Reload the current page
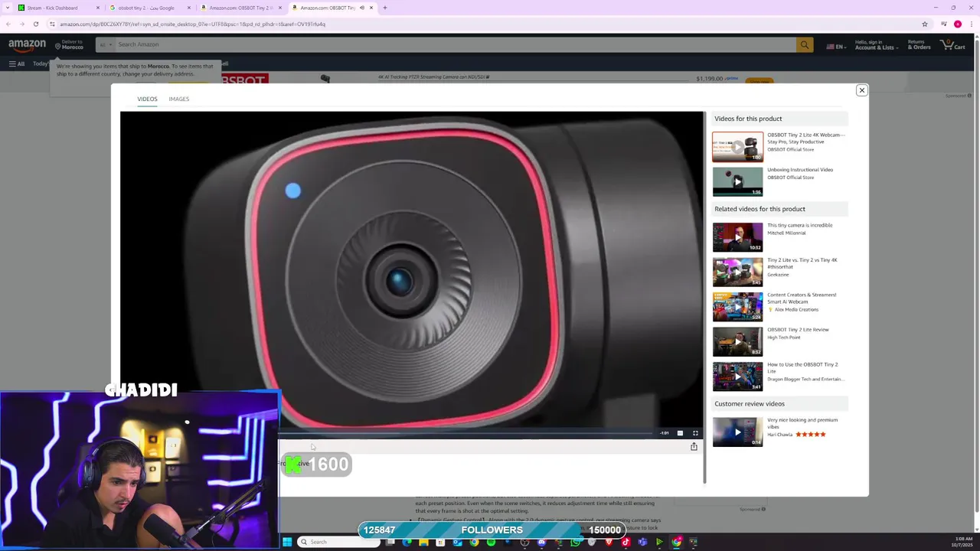Image resolution: width=980 pixels, height=551 pixels. (35, 24)
